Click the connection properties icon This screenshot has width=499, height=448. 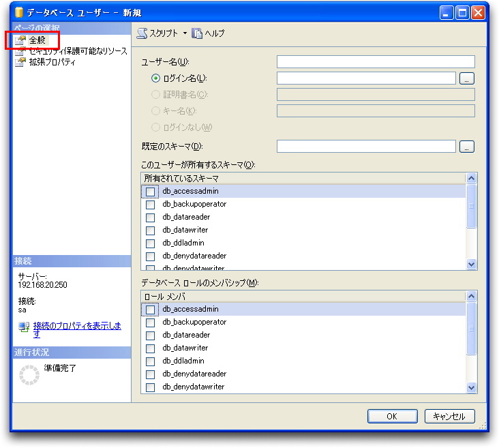[25, 327]
